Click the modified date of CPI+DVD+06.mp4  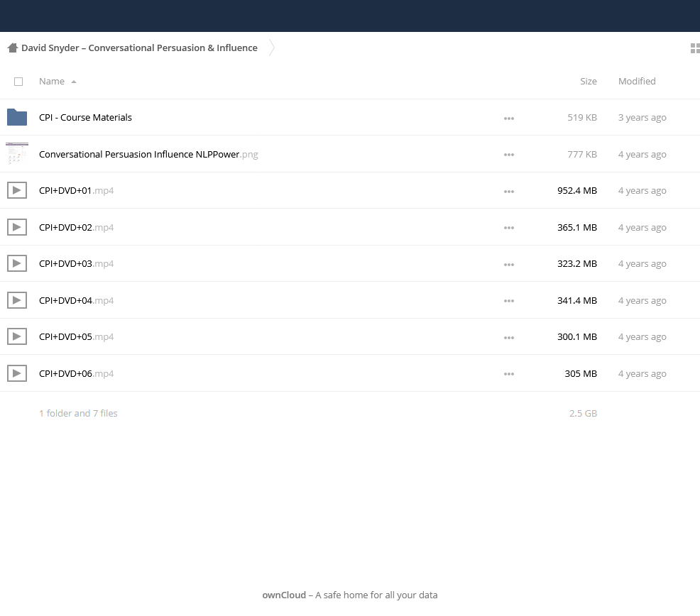point(642,373)
